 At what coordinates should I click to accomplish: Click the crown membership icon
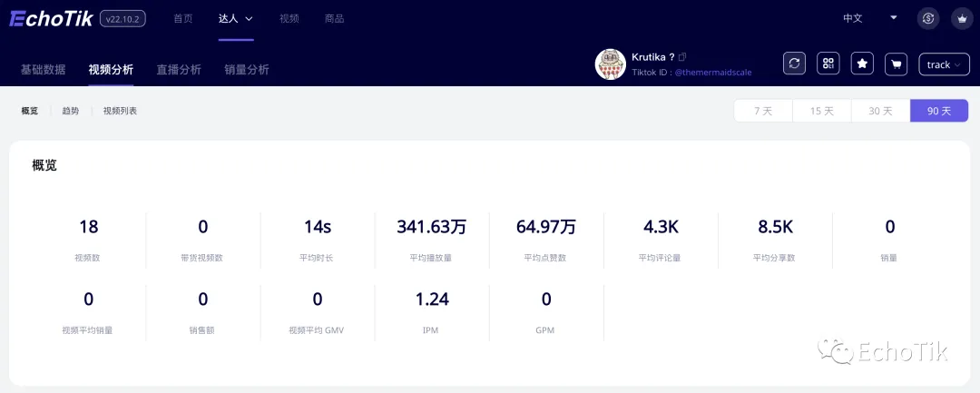coord(961,18)
